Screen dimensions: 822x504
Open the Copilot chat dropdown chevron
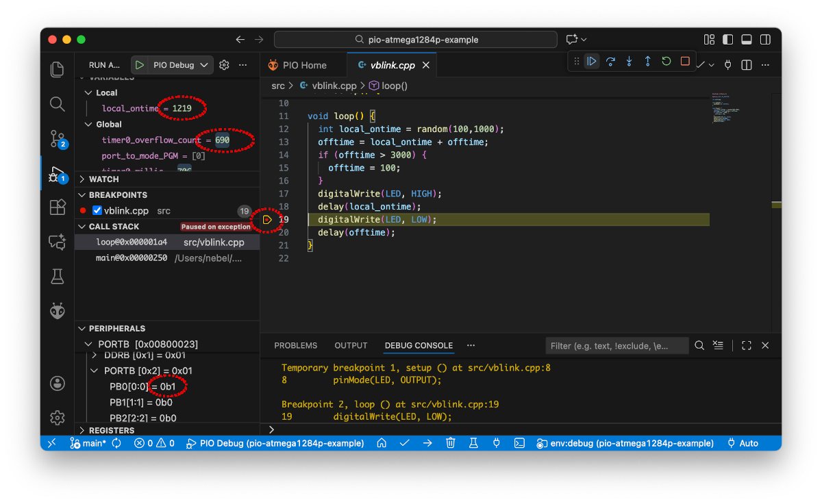[584, 40]
